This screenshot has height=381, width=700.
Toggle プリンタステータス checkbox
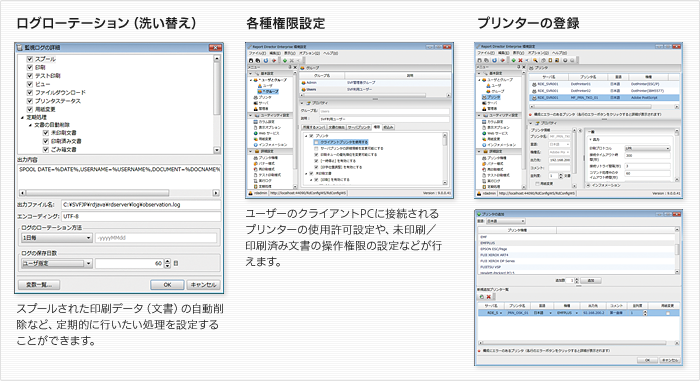click(30, 101)
